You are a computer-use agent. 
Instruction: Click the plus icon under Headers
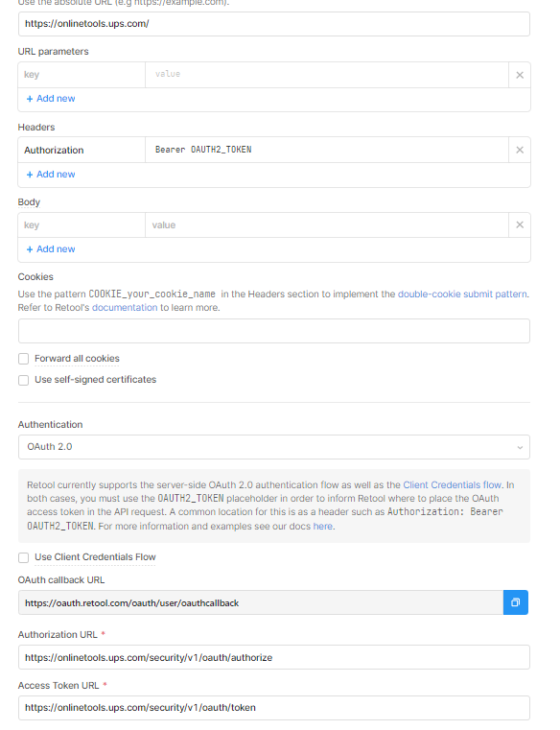pyautogui.click(x=30, y=175)
